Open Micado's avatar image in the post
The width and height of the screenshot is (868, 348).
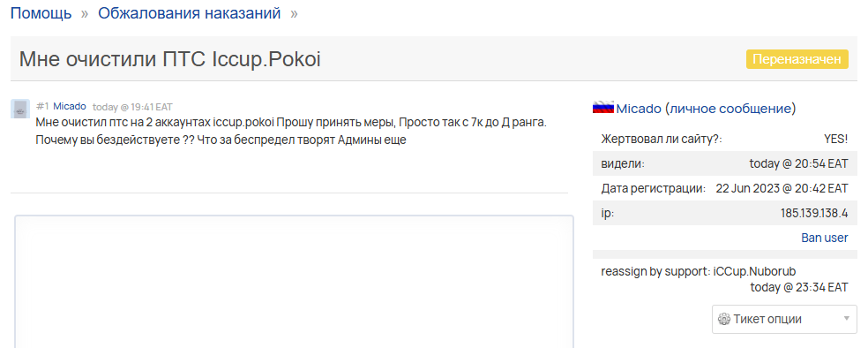point(20,109)
